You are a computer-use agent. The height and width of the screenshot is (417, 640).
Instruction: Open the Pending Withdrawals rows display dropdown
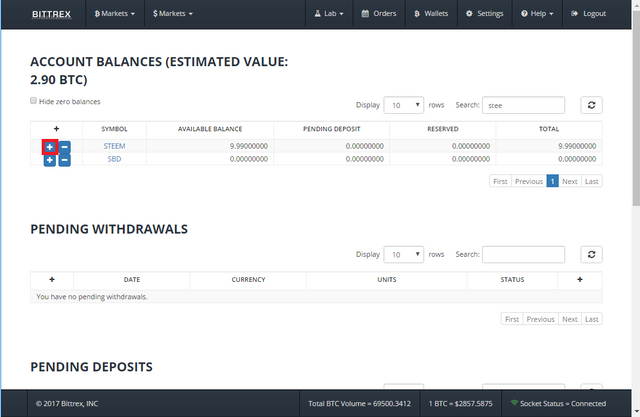(404, 255)
